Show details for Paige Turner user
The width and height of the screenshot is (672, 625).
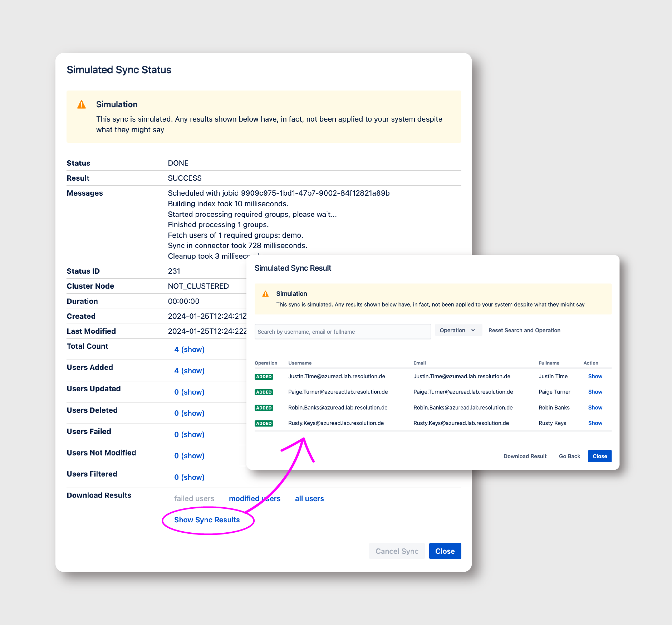click(x=595, y=392)
